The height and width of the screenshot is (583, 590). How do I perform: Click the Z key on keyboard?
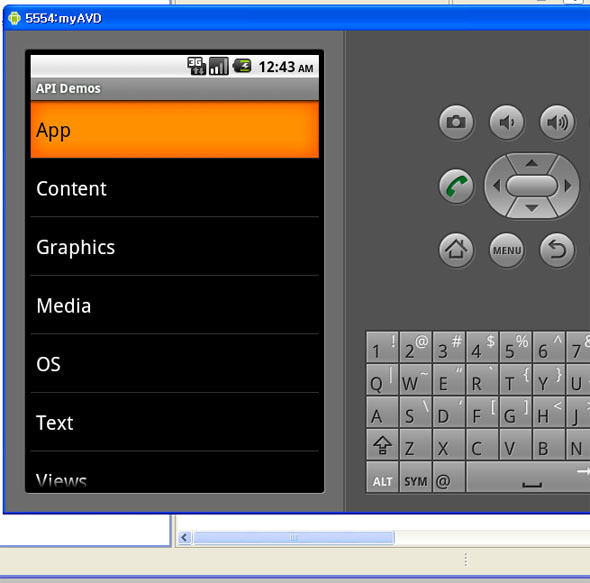tap(415, 444)
